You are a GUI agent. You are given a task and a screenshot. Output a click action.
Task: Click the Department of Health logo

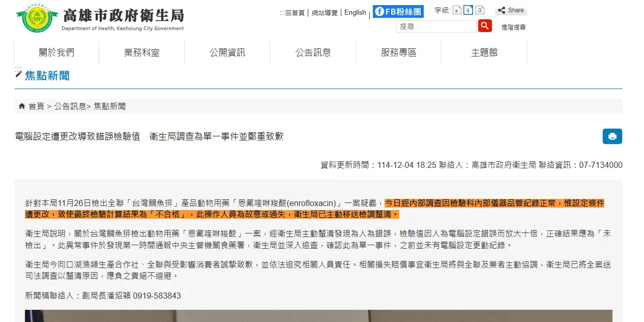pyautogui.click(x=34, y=20)
